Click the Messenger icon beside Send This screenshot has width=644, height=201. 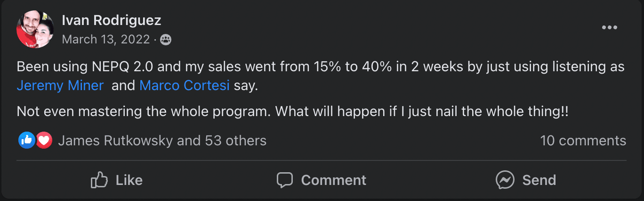505,180
